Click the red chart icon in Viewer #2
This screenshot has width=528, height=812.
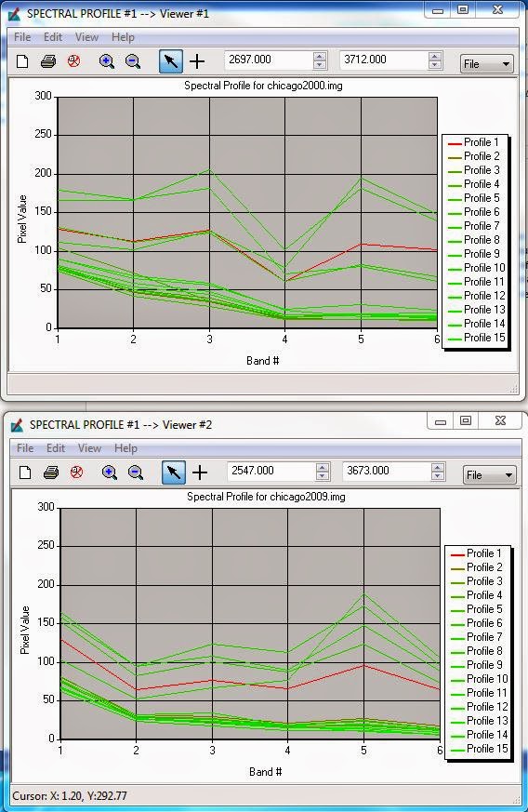(76, 473)
